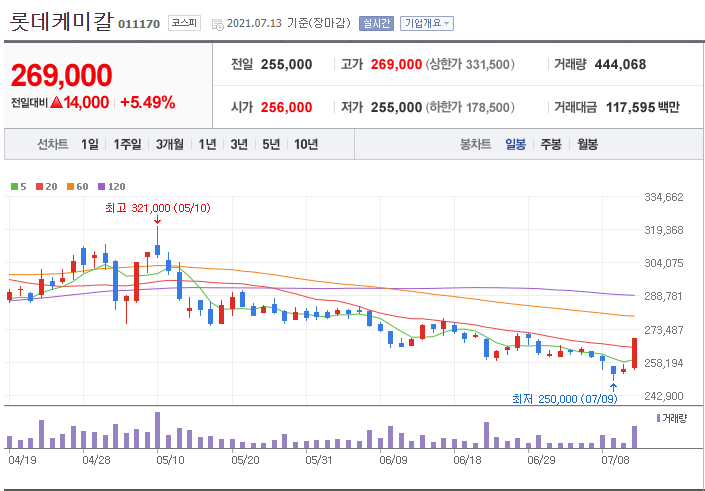Click the 시가 256,000 value
The height and width of the screenshot is (491, 705).
click(x=286, y=107)
